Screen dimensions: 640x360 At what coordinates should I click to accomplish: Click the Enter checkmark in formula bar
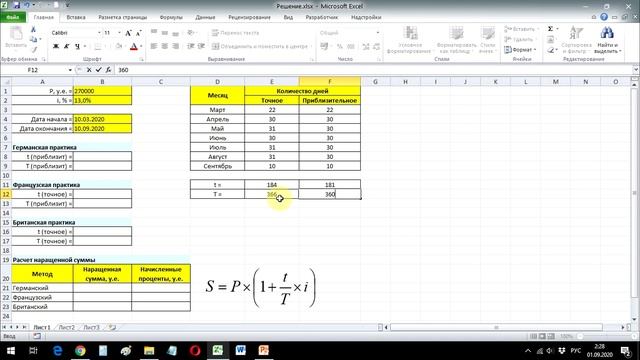[98, 70]
